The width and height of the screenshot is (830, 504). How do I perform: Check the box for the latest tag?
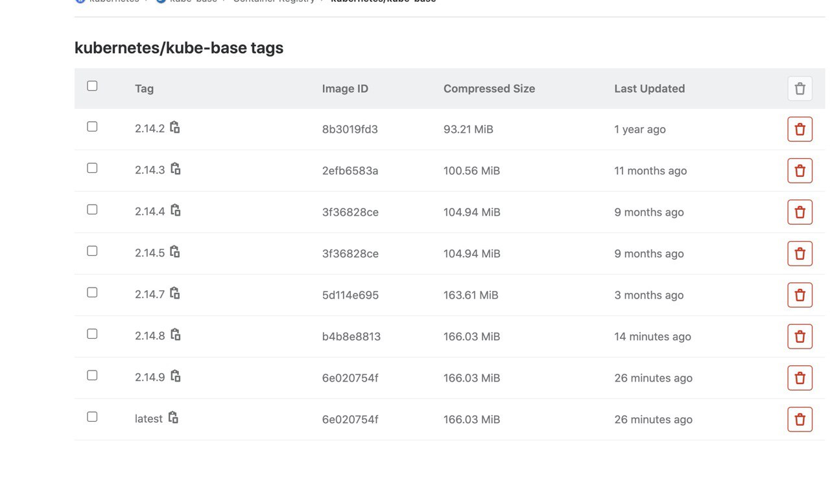[x=92, y=417]
